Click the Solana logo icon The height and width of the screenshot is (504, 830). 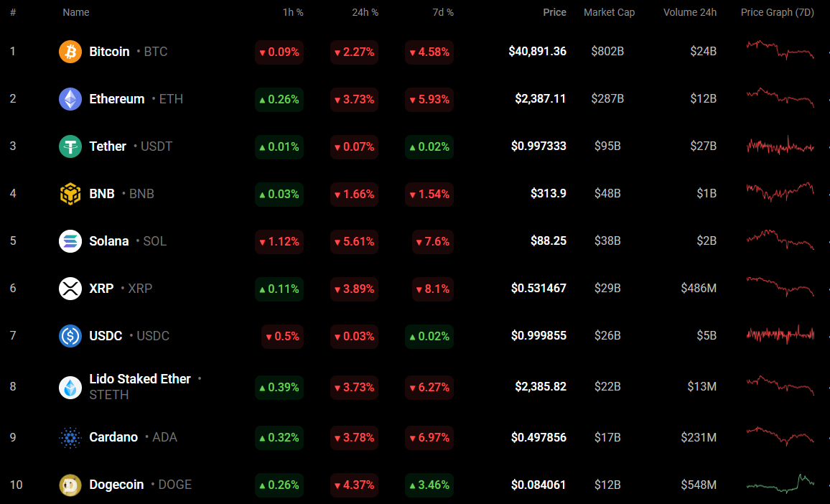pyautogui.click(x=70, y=241)
